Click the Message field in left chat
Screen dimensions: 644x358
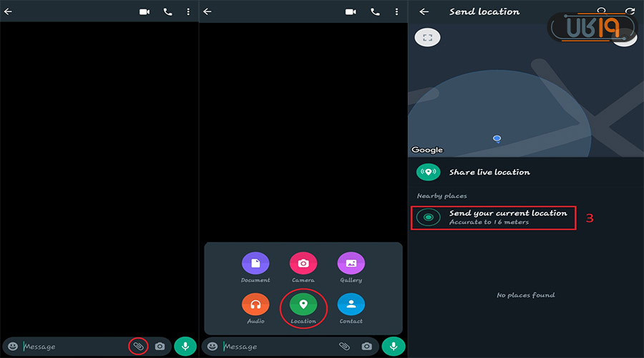click(72, 347)
